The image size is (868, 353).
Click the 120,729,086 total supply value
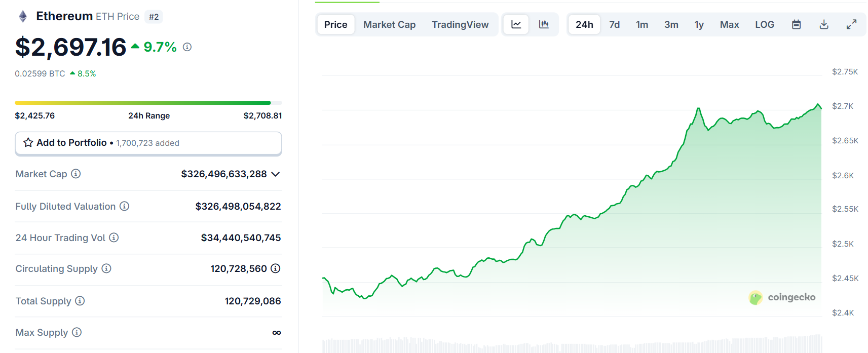253,301
